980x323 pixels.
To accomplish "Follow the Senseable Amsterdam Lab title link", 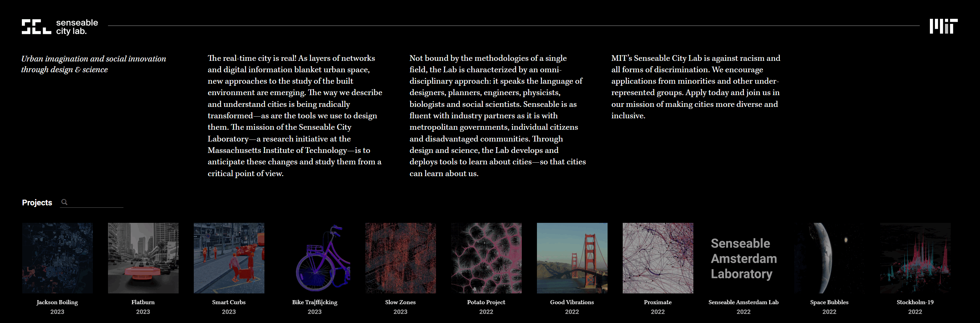I will click(x=743, y=302).
